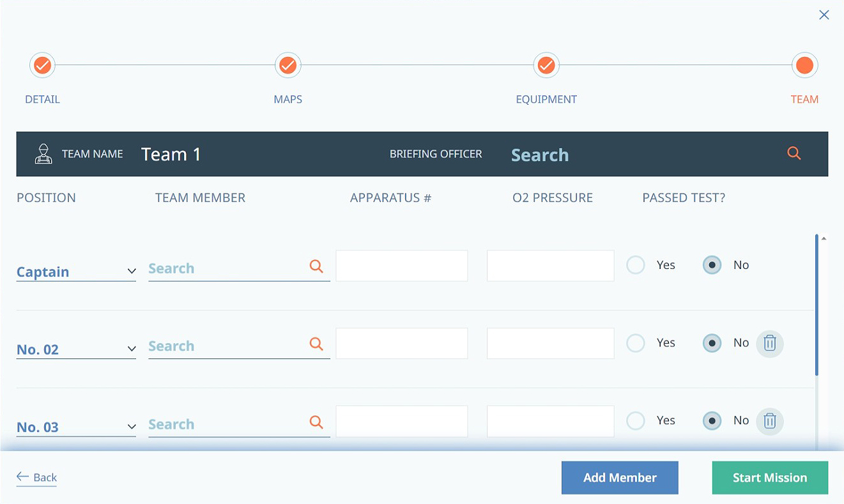The width and height of the screenshot is (844, 504).
Task: Click the PASSED TEST? column header
Action: (684, 198)
